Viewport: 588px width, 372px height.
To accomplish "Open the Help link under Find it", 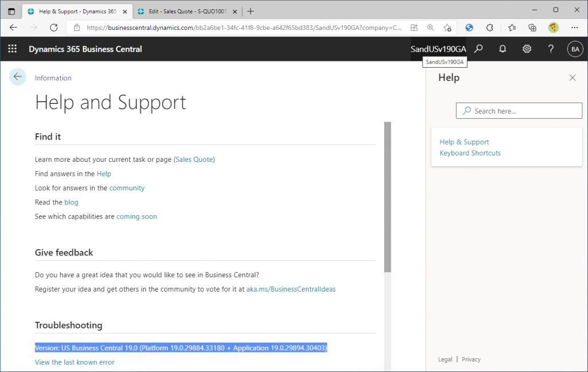I will tap(104, 173).
